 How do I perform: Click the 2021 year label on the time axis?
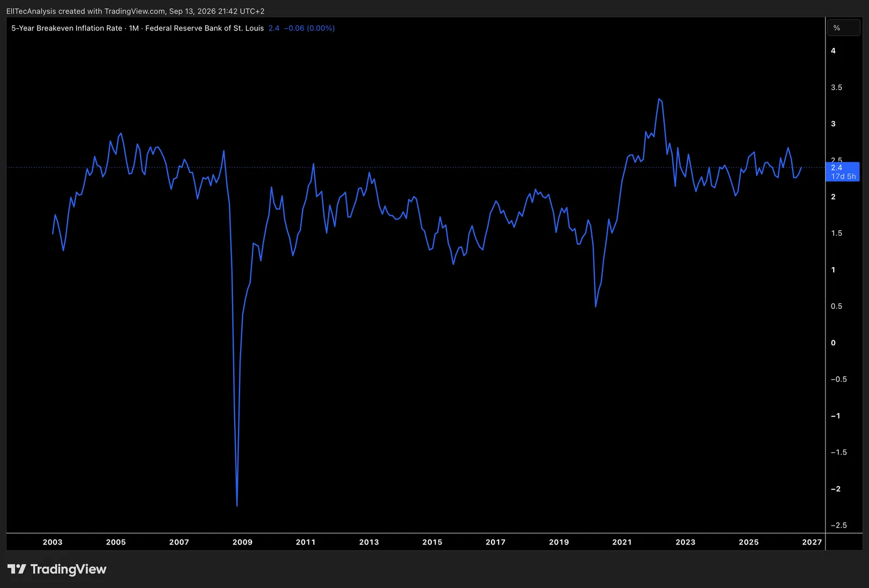point(622,542)
